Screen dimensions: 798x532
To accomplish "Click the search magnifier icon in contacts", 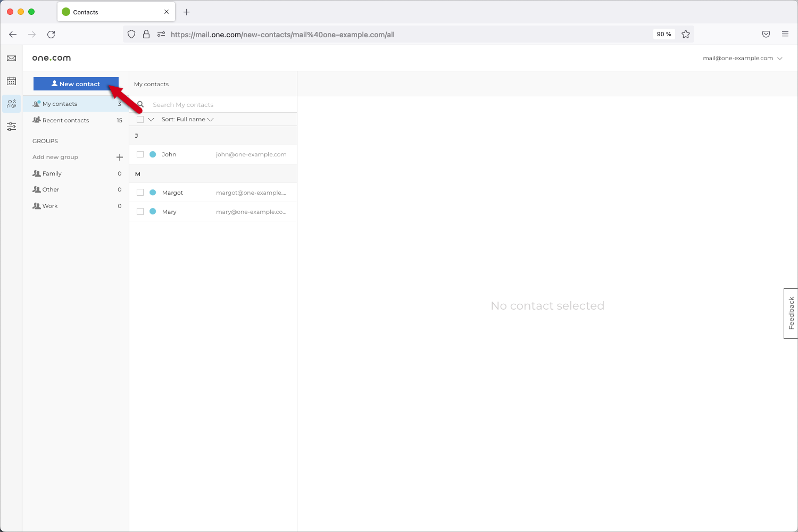I will pyautogui.click(x=141, y=105).
